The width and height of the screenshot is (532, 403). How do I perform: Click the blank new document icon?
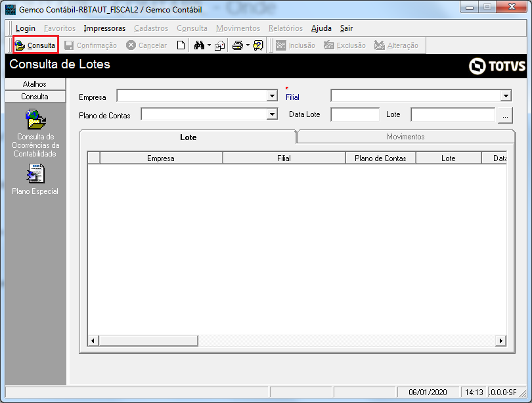181,45
